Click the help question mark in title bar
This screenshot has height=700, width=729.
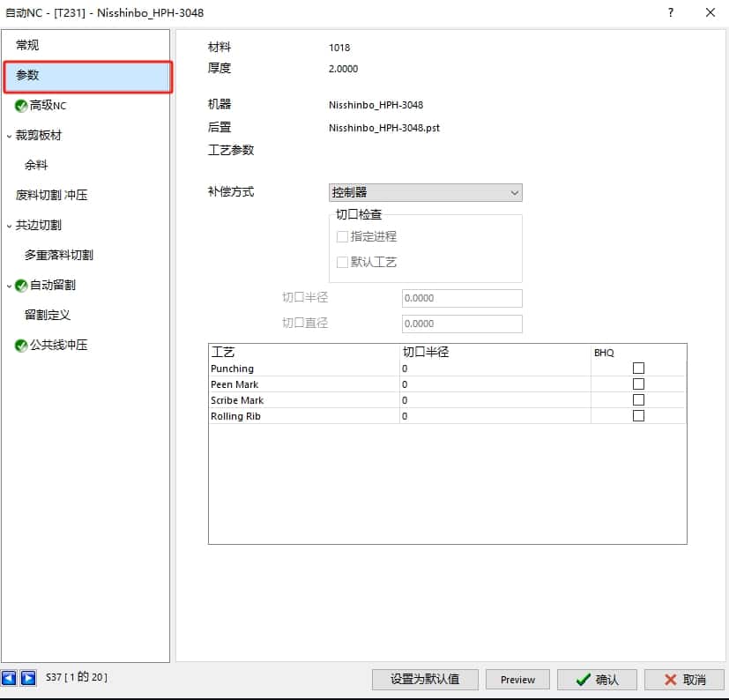[671, 12]
